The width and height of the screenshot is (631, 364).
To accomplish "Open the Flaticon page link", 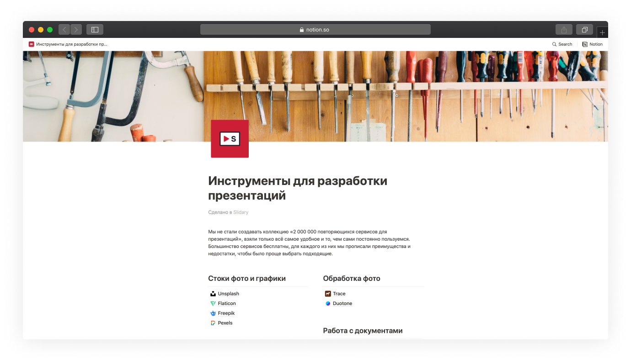I will (227, 303).
